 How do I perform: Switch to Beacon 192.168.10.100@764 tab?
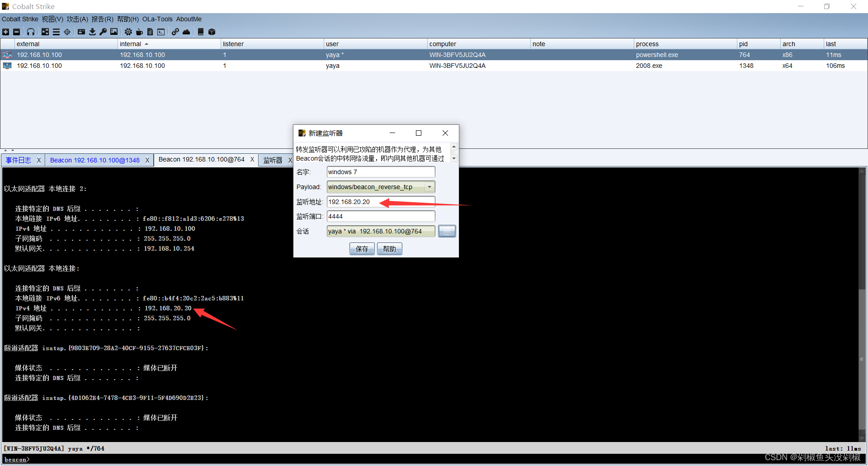[201, 159]
